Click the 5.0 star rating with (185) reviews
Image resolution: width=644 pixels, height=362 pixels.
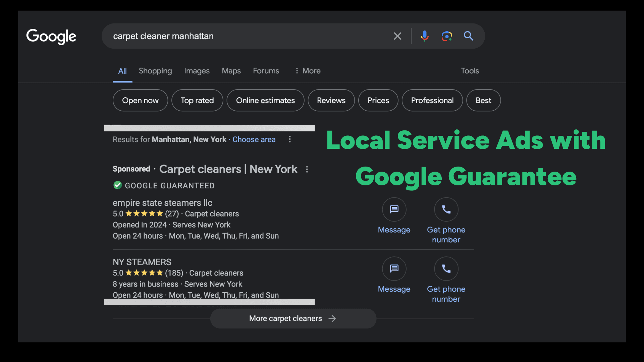pyautogui.click(x=148, y=273)
